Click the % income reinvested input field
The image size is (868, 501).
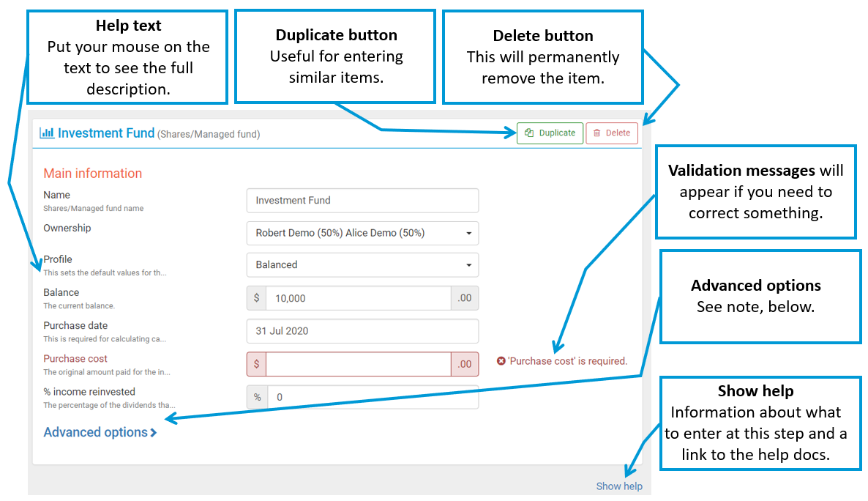point(373,397)
